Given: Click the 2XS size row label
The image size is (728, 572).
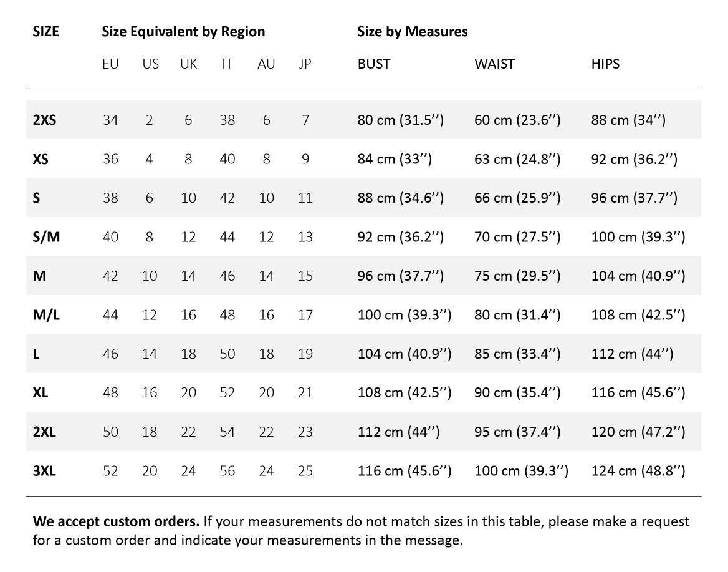Looking at the screenshot, I should (x=44, y=120).
